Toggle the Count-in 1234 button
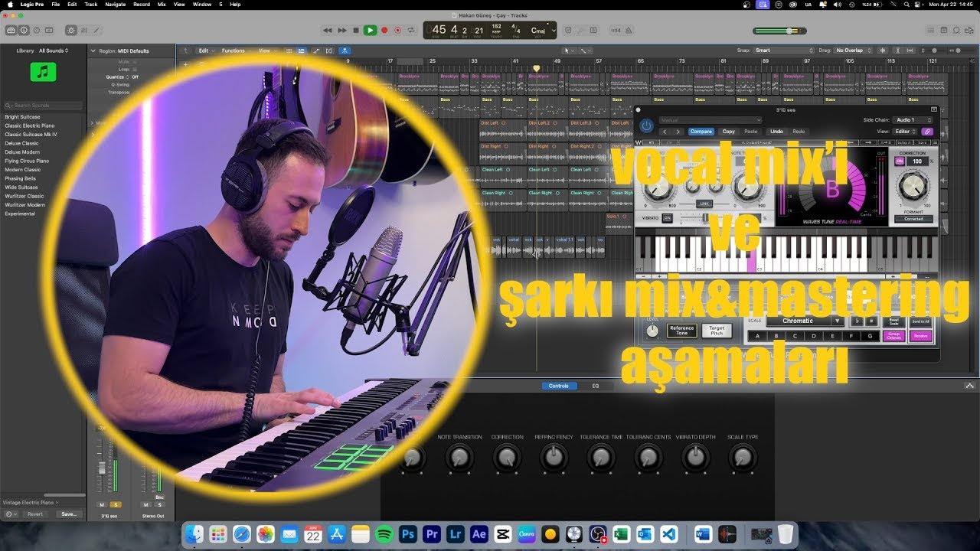This screenshot has width=980, height=551. click(616, 31)
